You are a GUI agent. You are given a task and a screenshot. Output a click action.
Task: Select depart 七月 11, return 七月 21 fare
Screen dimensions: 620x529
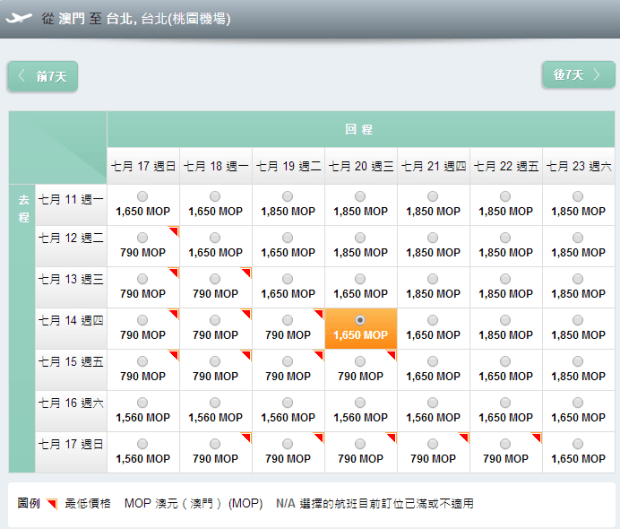pyautogui.click(x=433, y=196)
